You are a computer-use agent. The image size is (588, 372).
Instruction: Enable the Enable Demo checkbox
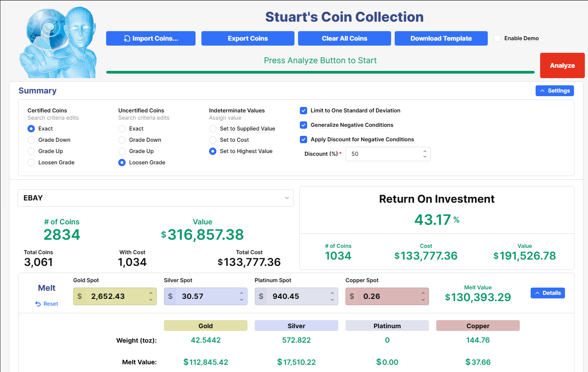tap(497, 38)
